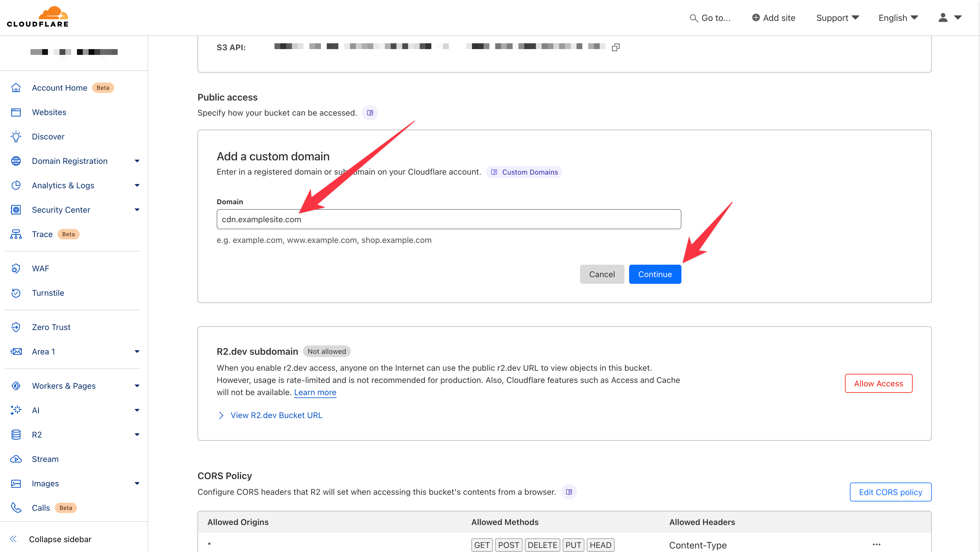Click the Stream cloud icon
980x552 pixels.
tap(16, 459)
